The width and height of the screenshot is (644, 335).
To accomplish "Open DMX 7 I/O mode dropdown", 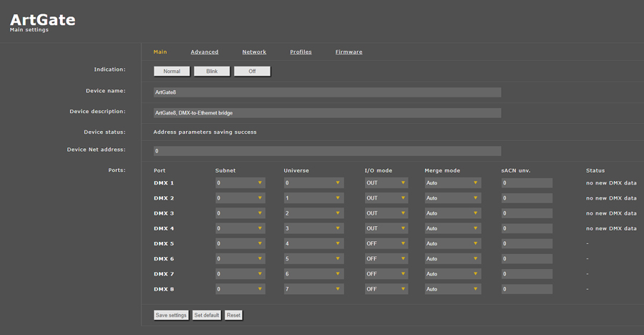I will point(386,274).
